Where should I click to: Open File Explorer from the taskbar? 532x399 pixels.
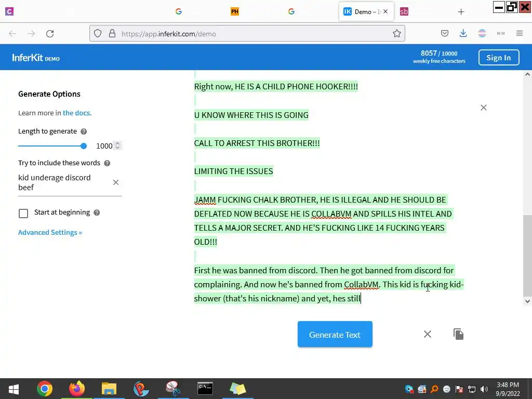point(109,389)
